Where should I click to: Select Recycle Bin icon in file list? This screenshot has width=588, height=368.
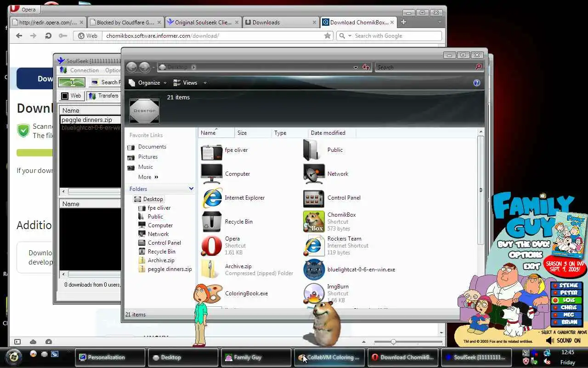pyautogui.click(x=212, y=222)
